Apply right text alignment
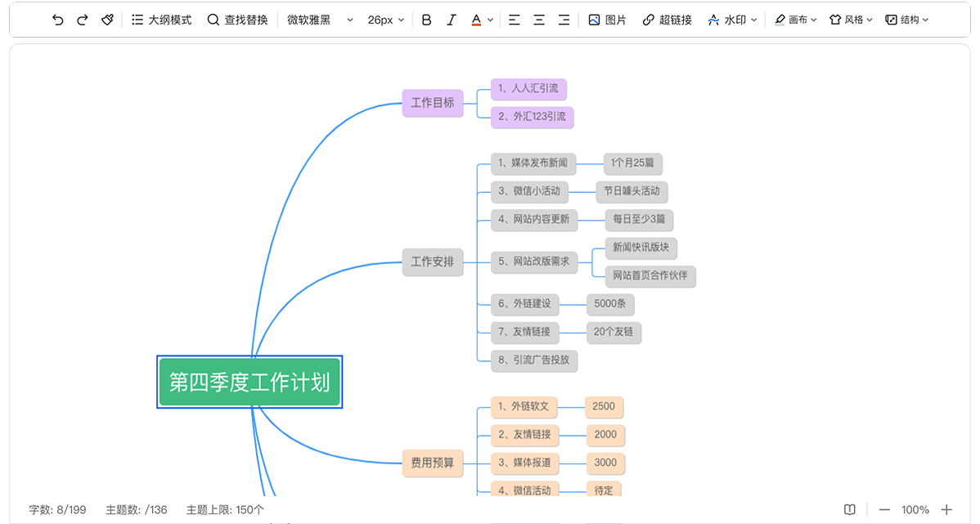 click(564, 20)
